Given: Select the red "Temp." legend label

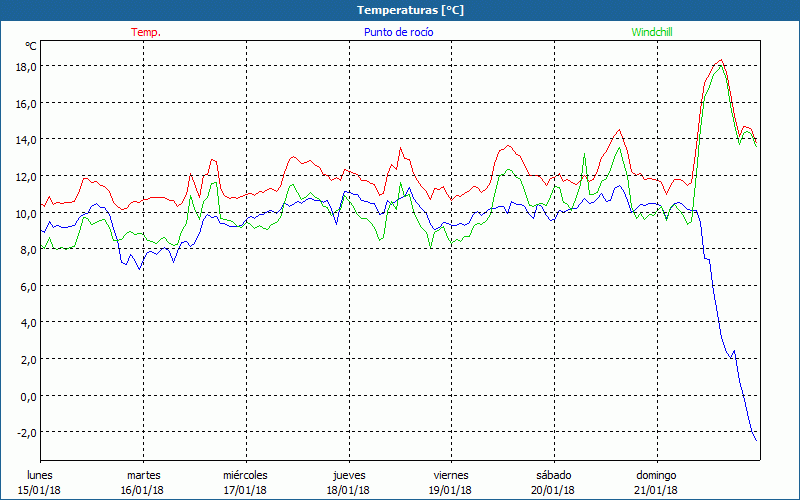Looking at the screenshot, I should tap(146, 32).
